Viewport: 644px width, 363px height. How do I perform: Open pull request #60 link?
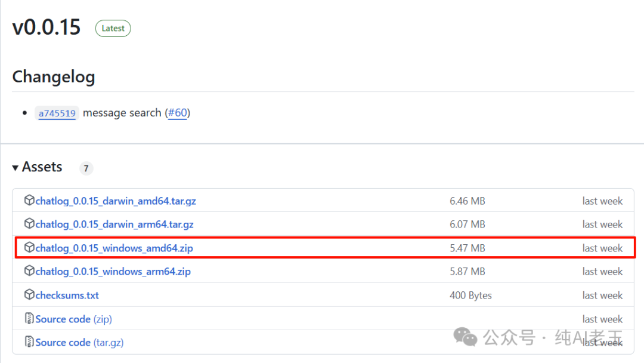[x=178, y=113]
